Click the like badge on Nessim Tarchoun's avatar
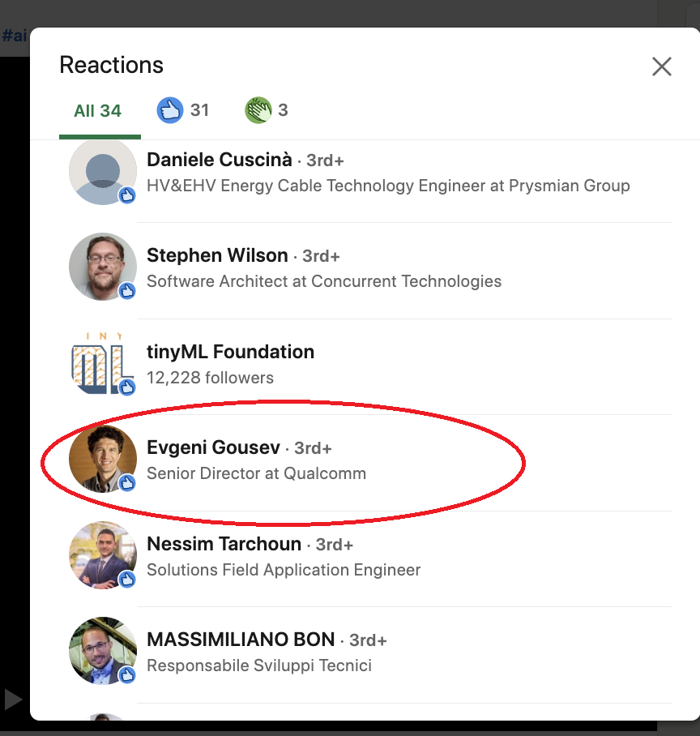 (127, 580)
